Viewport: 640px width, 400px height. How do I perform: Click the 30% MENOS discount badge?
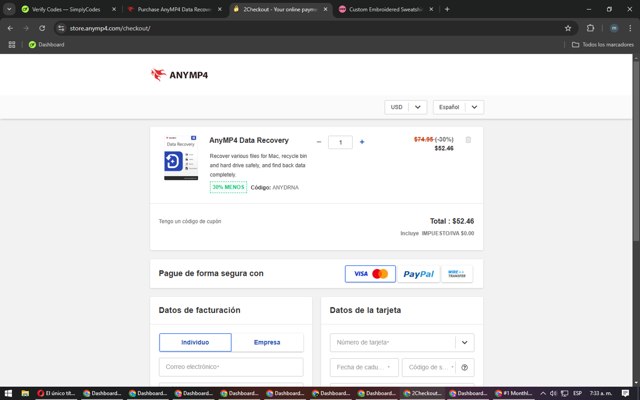pos(228,187)
